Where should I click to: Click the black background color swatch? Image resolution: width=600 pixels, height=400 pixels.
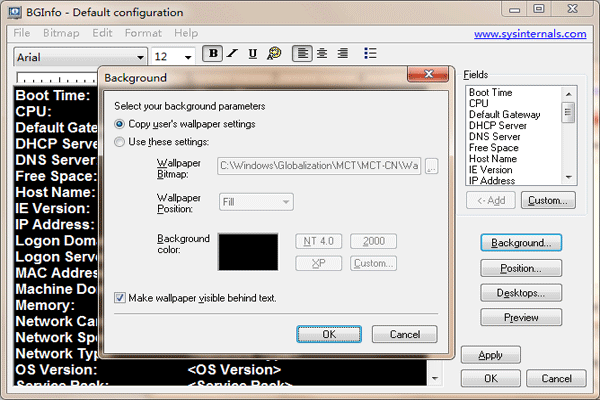pyautogui.click(x=247, y=252)
